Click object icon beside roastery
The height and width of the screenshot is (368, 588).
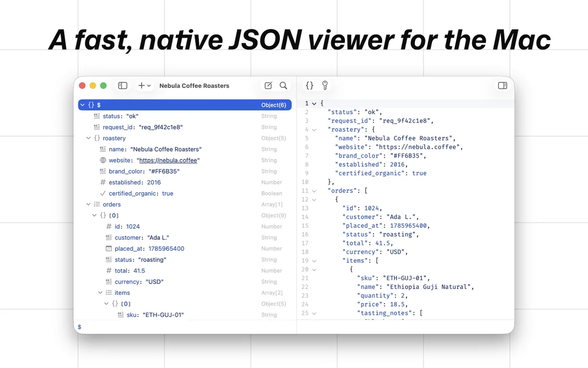[97, 138]
